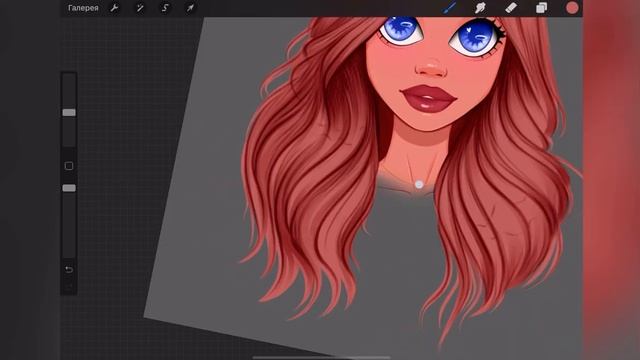Image resolution: width=640 pixels, height=360 pixels.
Task: Activate the Transform arrow tool
Action: click(x=190, y=8)
